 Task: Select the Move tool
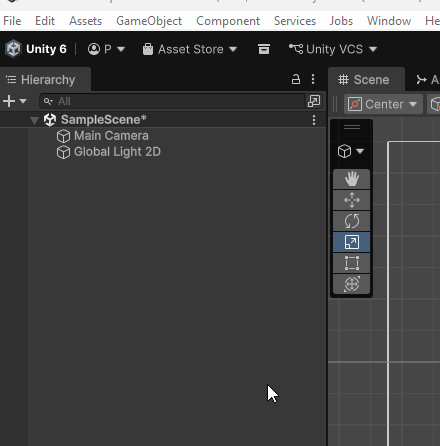351,200
